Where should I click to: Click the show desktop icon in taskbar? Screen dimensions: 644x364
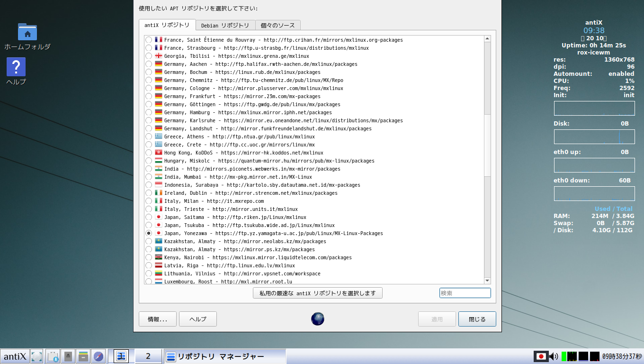pos(37,356)
